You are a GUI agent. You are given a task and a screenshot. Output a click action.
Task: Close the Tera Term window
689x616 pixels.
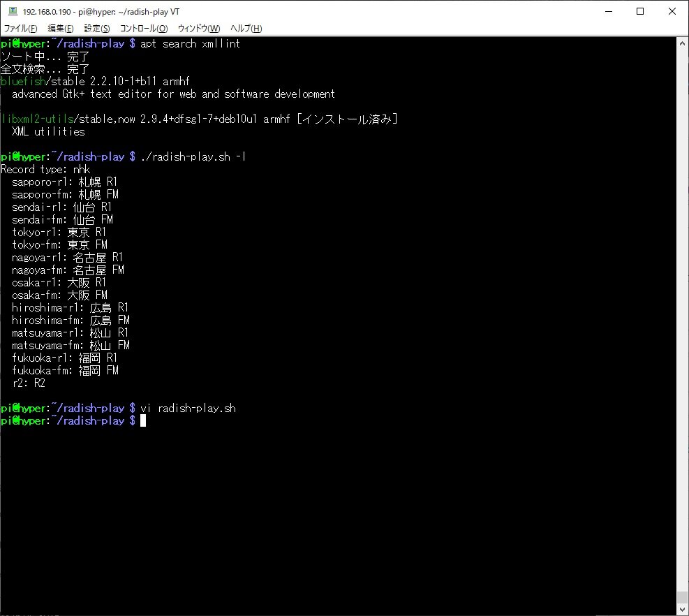[x=672, y=11]
